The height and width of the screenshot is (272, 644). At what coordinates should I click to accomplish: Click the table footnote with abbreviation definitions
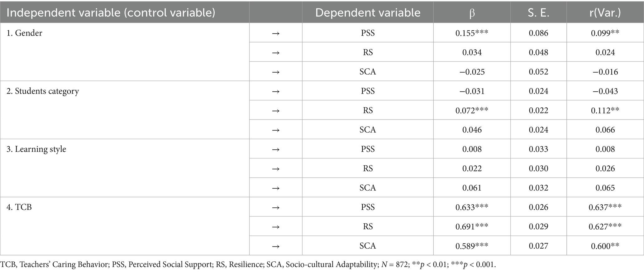pos(248,265)
